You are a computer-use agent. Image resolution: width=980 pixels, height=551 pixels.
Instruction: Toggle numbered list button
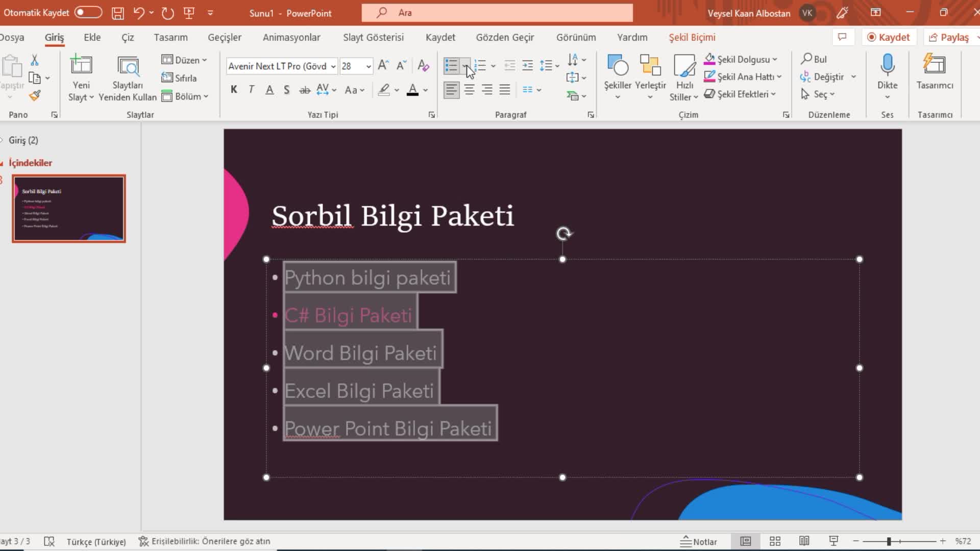click(x=480, y=65)
